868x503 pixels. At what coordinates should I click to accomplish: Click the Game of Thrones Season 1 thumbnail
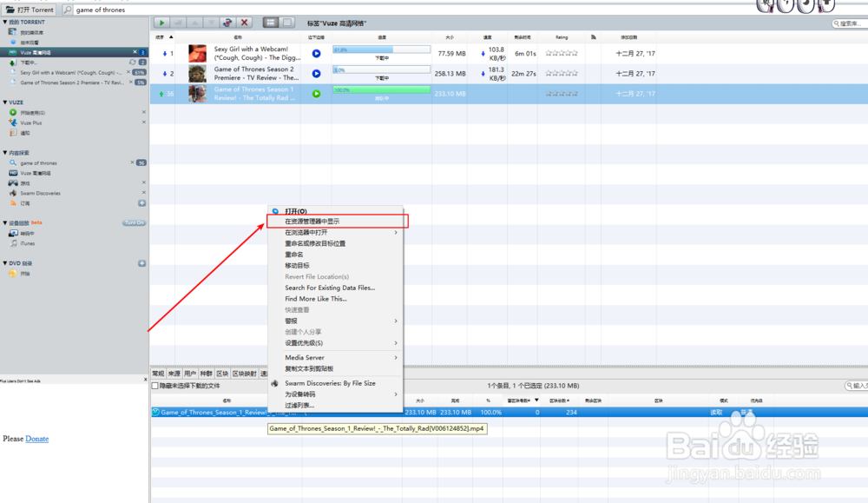coord(197,94)
